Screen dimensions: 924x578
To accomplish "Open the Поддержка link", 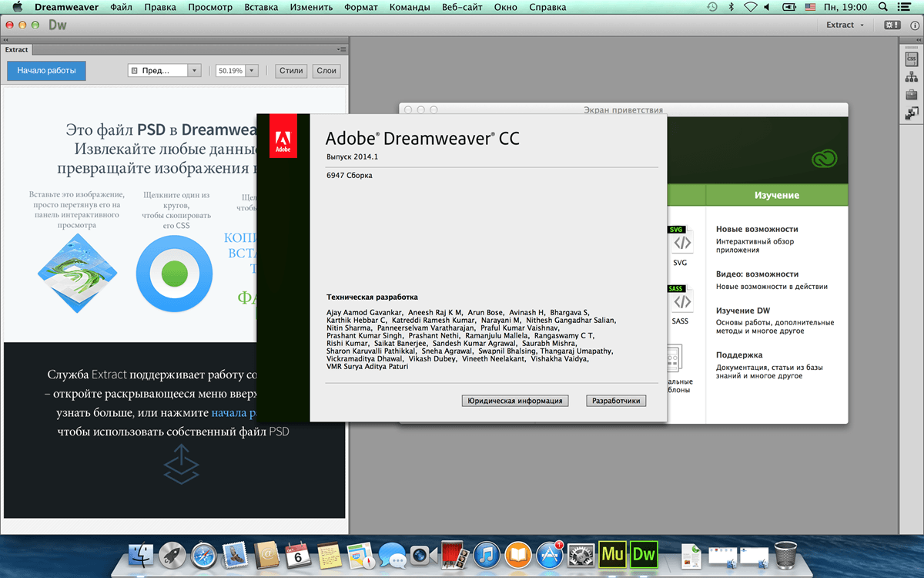I will pos(739,355).
